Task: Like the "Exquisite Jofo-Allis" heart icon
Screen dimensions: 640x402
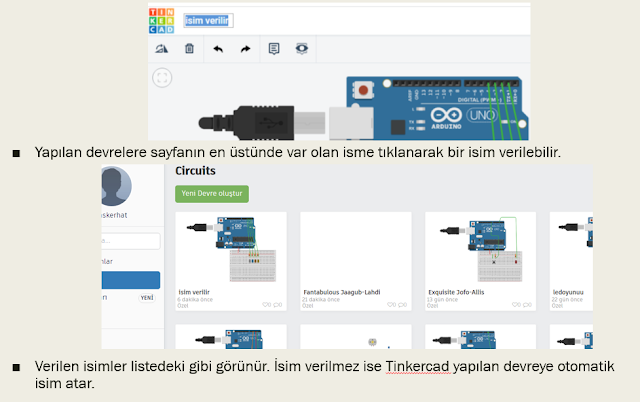Action: point(517,305)
